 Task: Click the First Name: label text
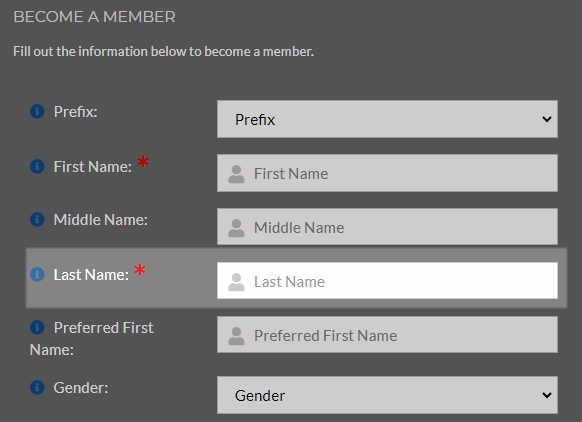pos(92,167)
